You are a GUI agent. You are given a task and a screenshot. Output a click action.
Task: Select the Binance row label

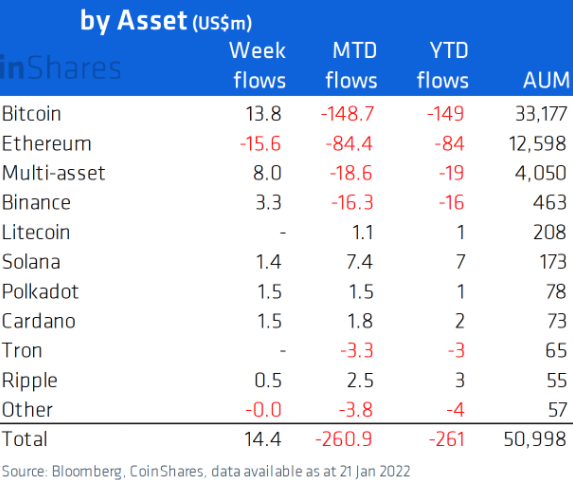pos(36,202)
